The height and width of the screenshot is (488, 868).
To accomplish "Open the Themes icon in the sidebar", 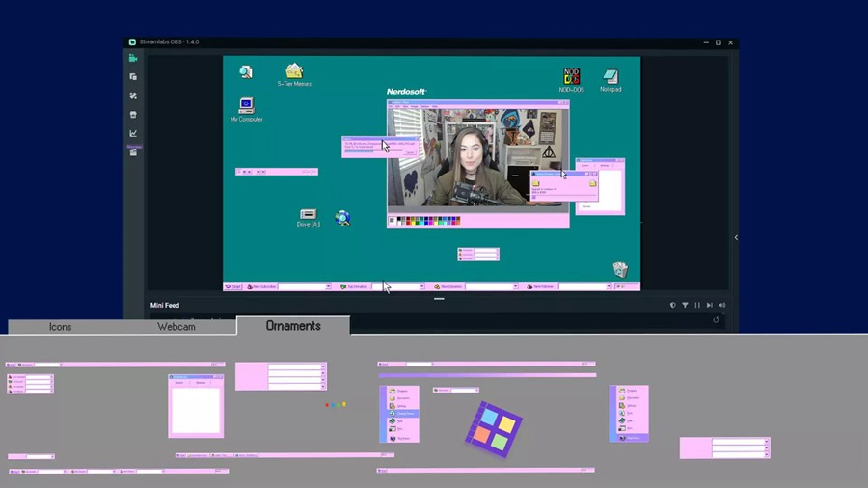I will (133, 96).
